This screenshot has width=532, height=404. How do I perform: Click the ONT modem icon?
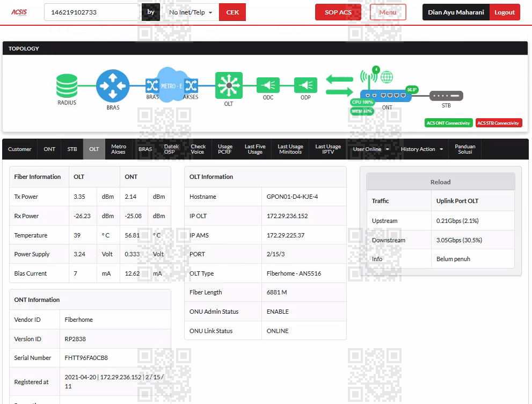(386, 96)
